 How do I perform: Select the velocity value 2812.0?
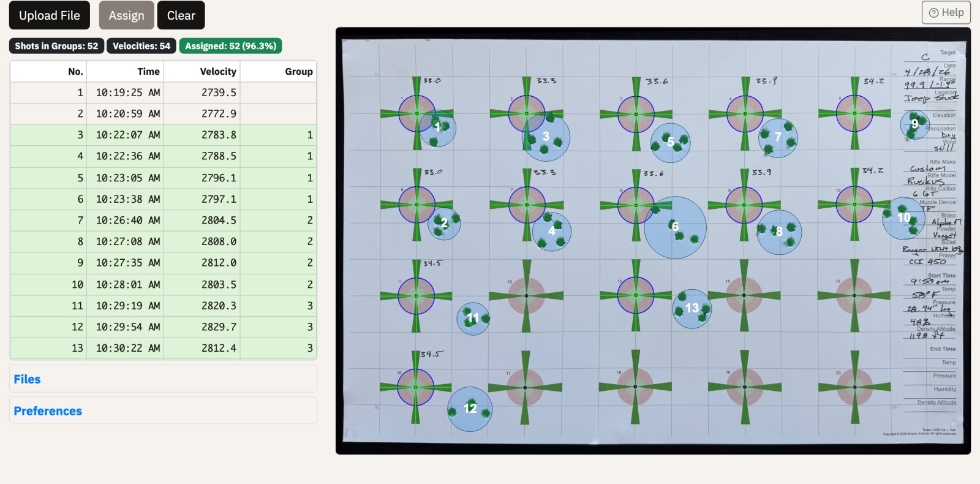202,263
